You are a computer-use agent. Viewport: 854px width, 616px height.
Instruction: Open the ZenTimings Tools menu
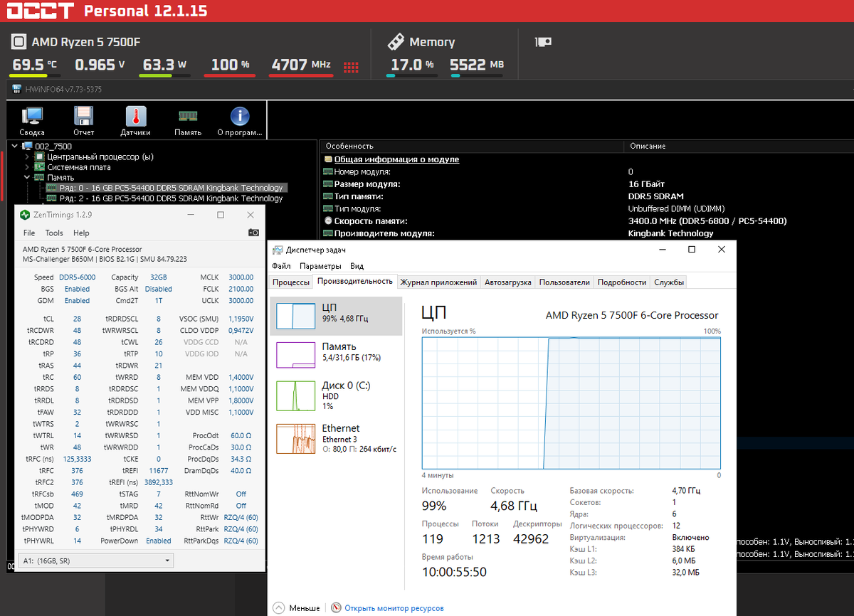(x=54, y=233)
